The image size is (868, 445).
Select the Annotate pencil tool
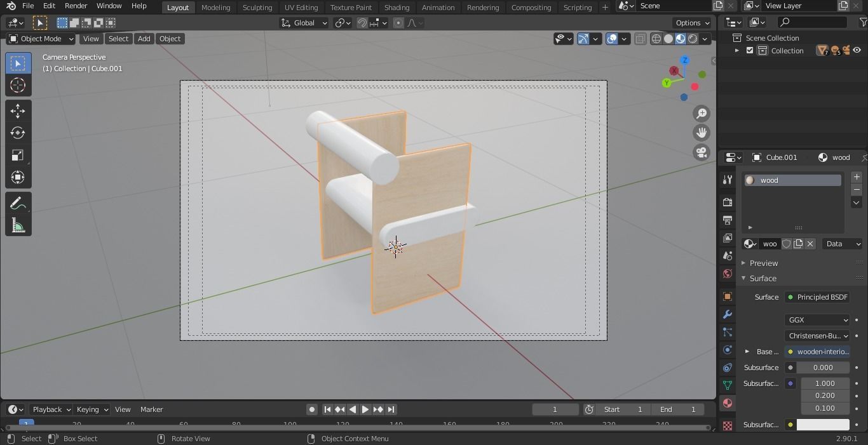18,203
